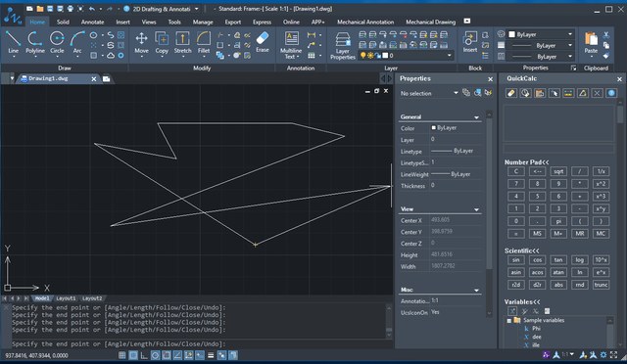
Task: Click the QuickCalc clear eraser icon
Action: pyautogui.click(x=511, y=93)
